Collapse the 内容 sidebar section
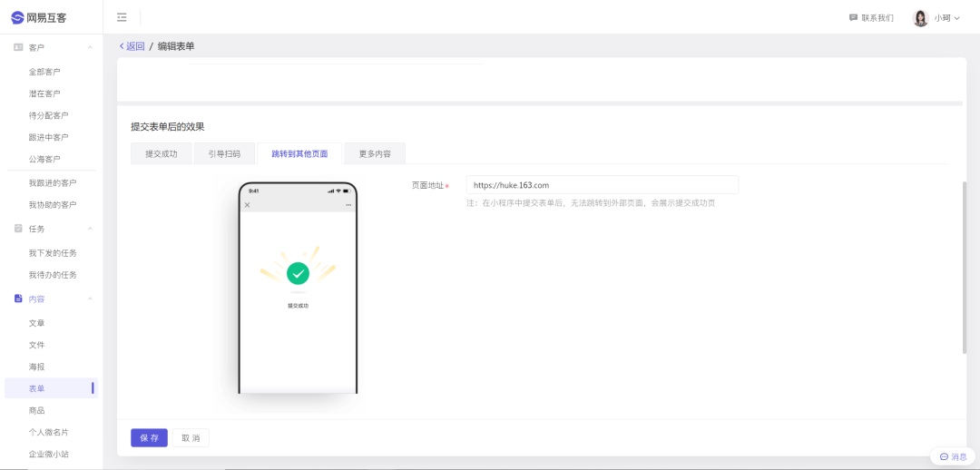 coord(89,299)
